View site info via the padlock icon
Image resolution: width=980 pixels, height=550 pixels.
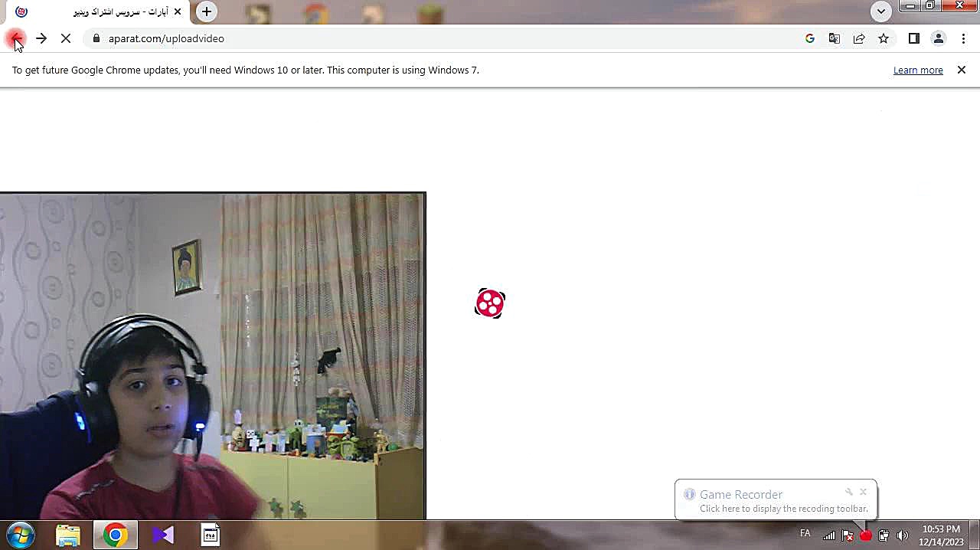click(x=96, y=38)
